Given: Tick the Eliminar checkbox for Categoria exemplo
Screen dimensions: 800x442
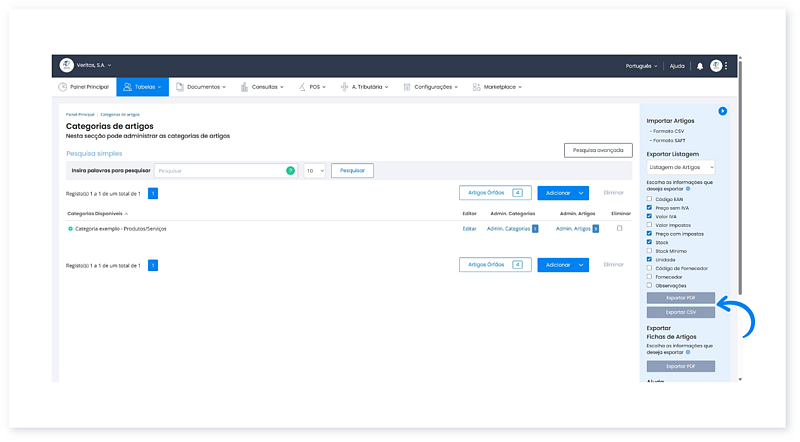Looking at the screenshot, I should click(620, 229).
